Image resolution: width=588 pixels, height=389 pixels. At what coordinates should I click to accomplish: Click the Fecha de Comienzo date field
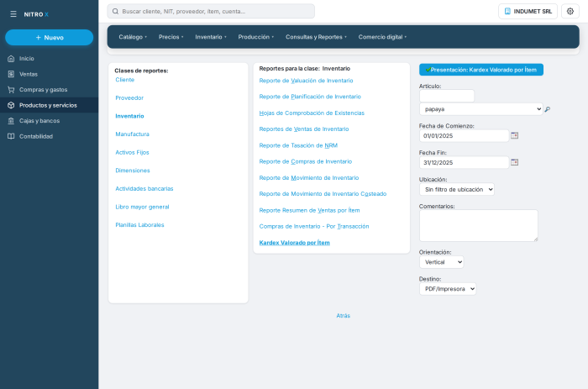464,135
